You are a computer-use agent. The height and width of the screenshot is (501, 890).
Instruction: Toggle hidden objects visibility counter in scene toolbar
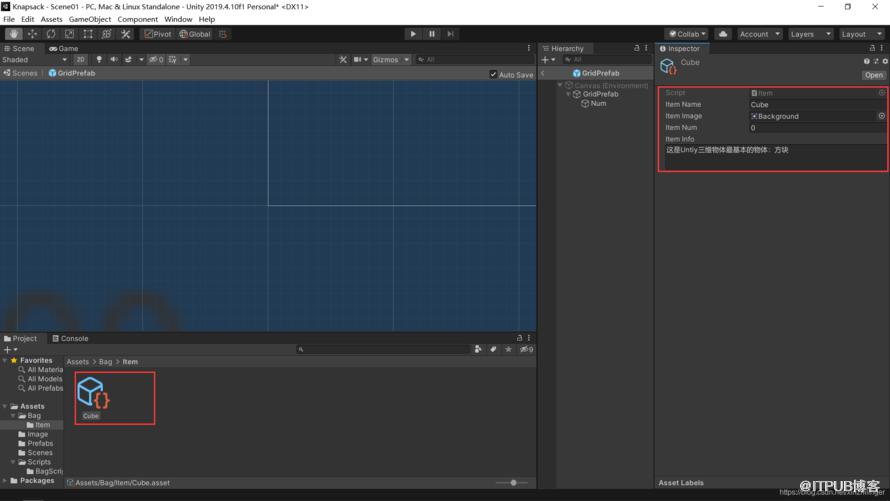coord(156,60)
